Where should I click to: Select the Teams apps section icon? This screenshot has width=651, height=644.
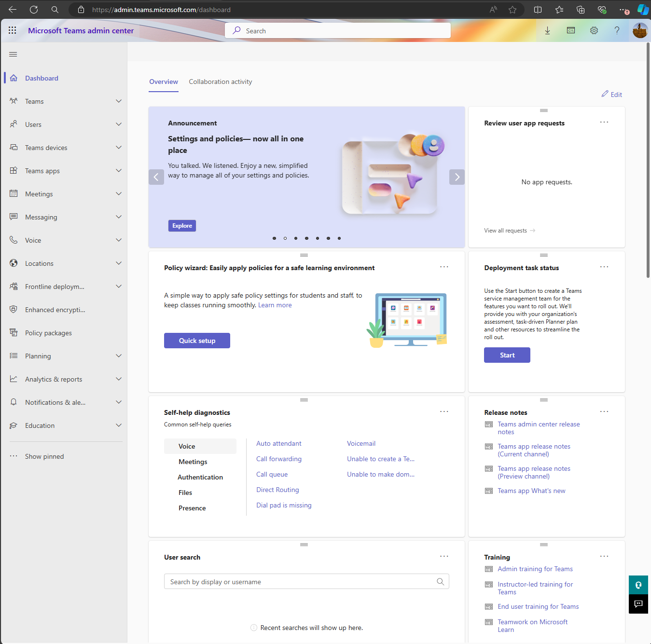pyautogui.click(x=14, y=170)
